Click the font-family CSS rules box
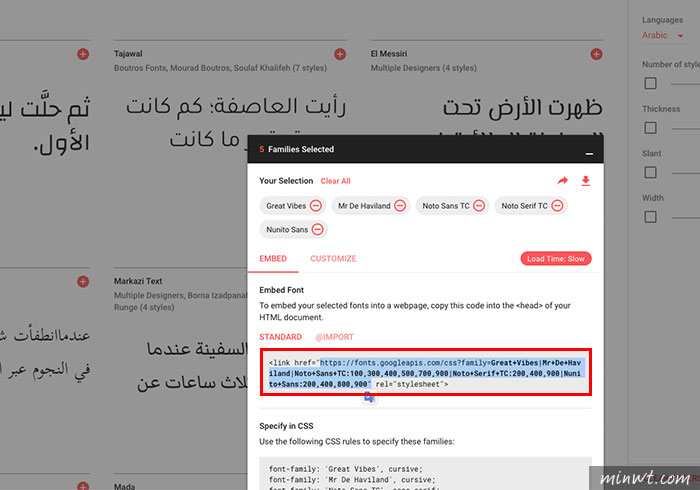 coord(425,473)
